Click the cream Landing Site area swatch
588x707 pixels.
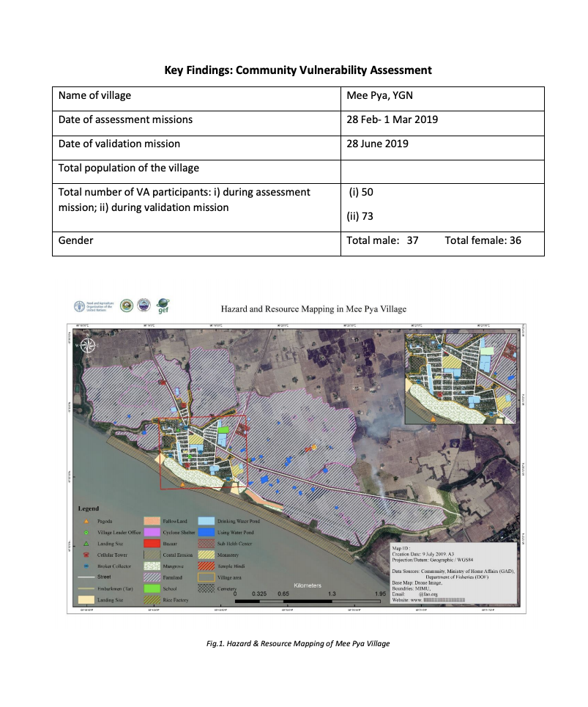(86, 600)
